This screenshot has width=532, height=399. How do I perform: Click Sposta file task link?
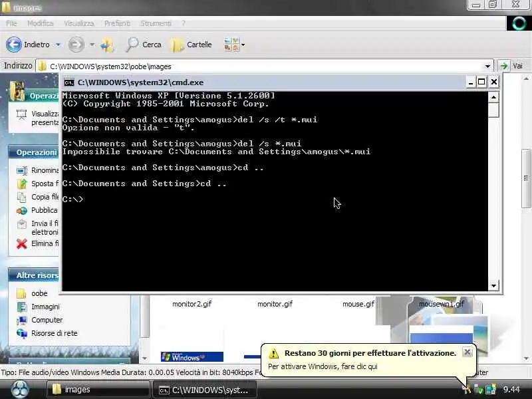coord(45,184)
